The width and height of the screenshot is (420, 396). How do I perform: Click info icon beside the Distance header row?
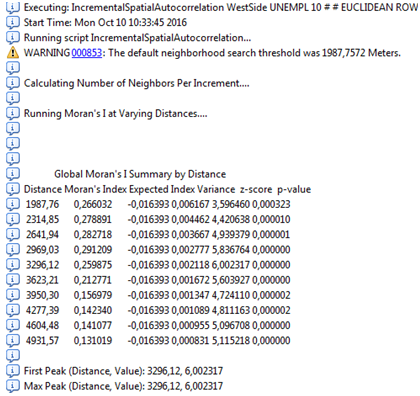point(13,189)
